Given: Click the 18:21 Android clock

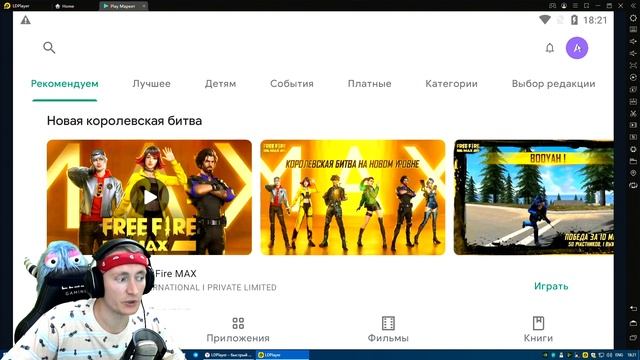Looking at the screenshot, I should pyautogui.click(x=595, y=20).
